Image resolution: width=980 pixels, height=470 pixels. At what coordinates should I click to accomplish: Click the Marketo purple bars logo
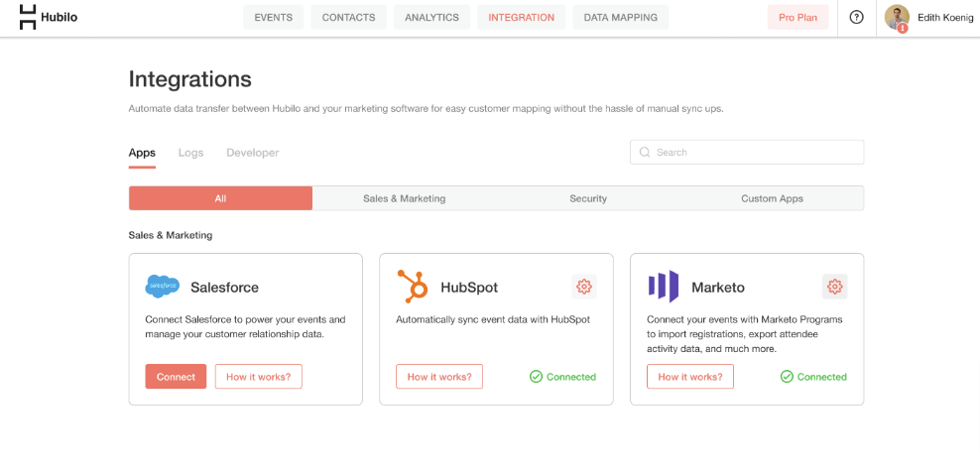tap(664, 287)
